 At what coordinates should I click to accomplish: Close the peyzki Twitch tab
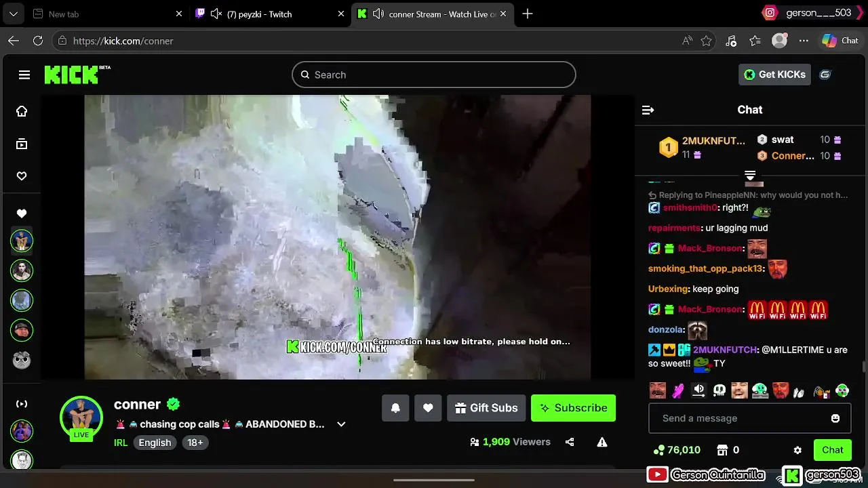[x=341, y=14]
